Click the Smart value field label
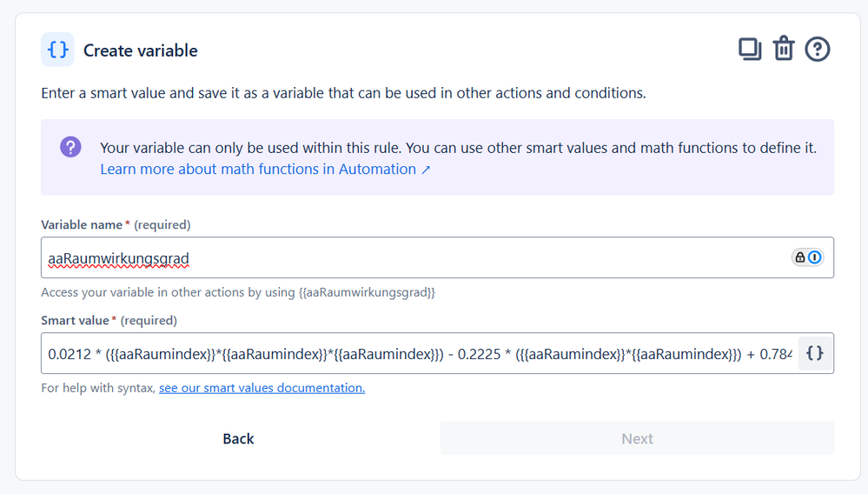This screenshot has width=868, height=494. pos(76,320)
